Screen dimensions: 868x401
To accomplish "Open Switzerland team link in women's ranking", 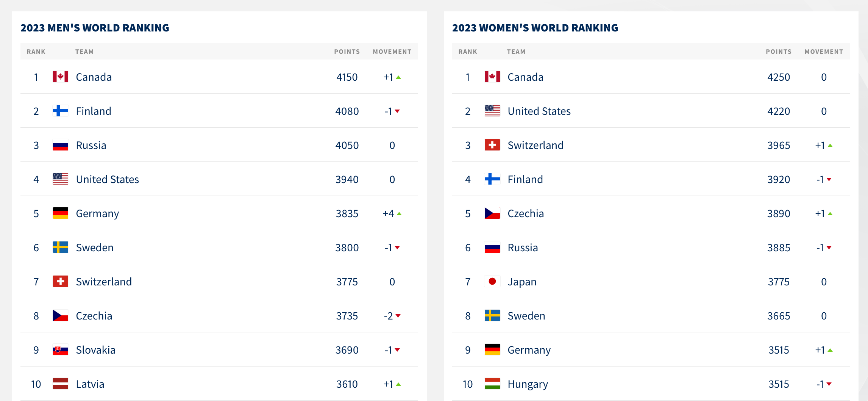I will [535, 145].
